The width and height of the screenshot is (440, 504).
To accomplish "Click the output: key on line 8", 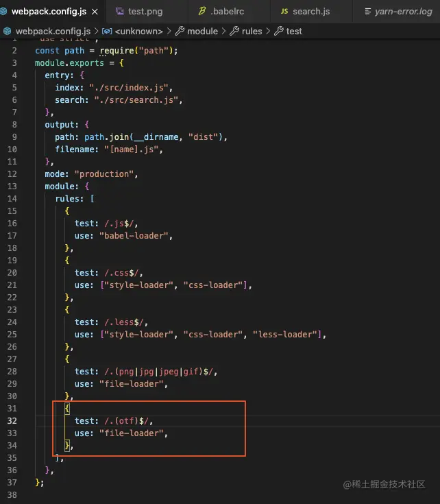I will tap(62, 125).
